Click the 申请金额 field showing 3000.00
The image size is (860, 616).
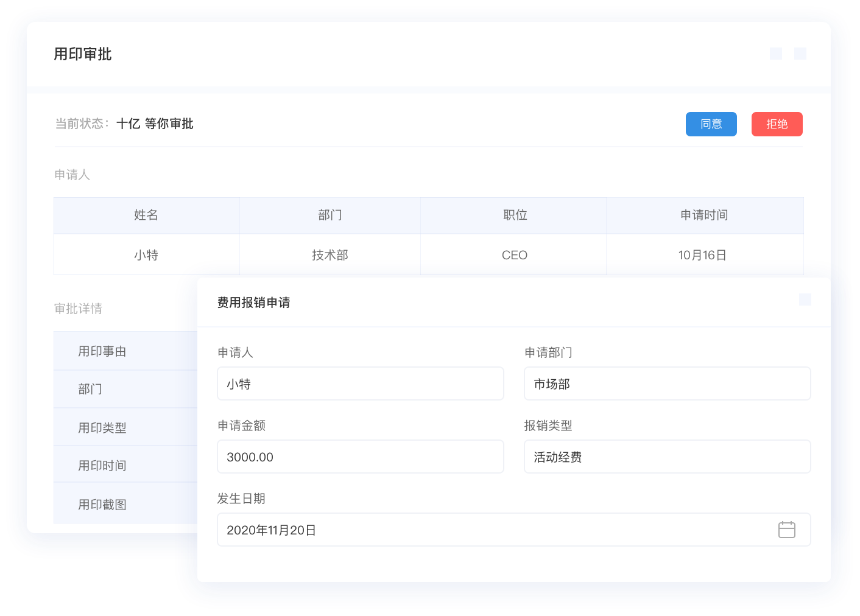[361, 457]
